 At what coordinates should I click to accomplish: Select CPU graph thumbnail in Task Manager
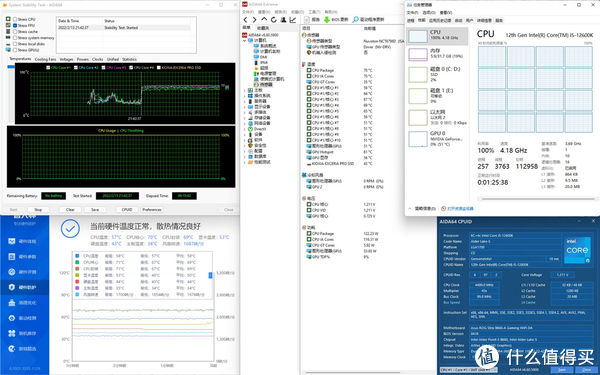tap(417, 36)
